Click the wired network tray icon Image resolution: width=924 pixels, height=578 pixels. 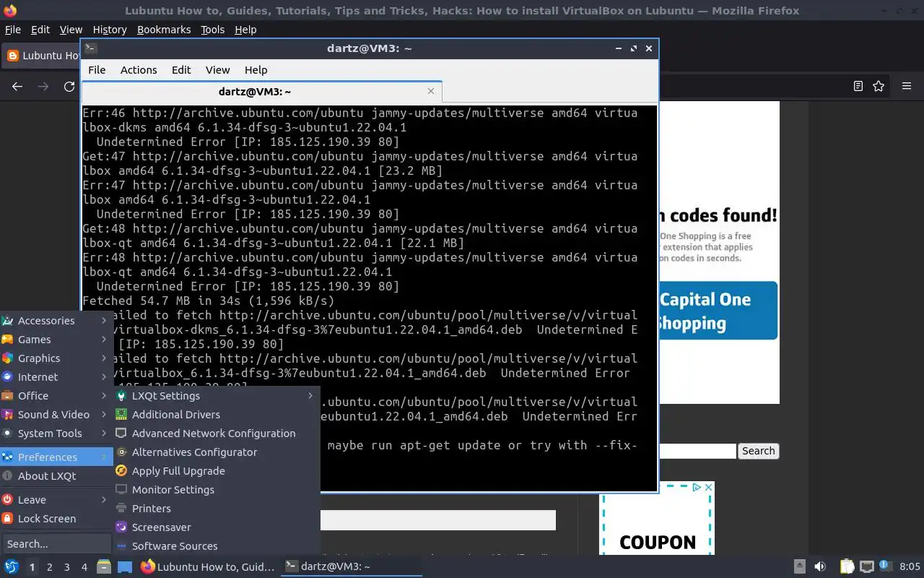867,566
